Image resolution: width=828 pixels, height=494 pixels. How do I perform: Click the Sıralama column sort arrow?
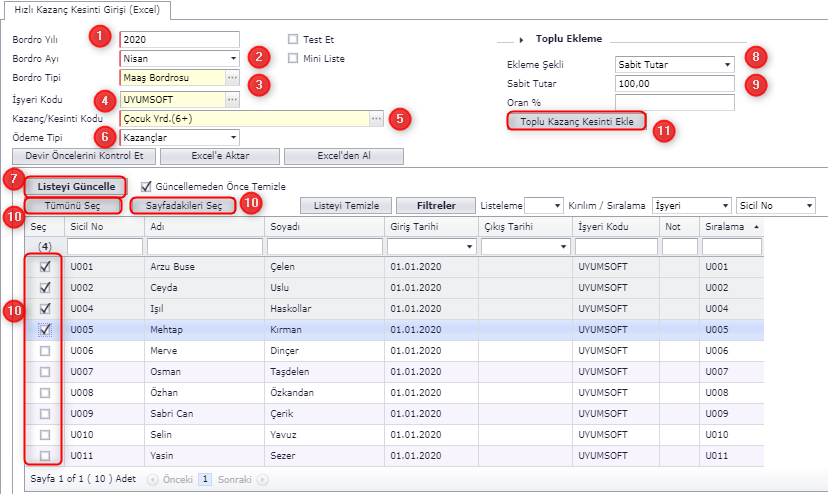(756, 227)
